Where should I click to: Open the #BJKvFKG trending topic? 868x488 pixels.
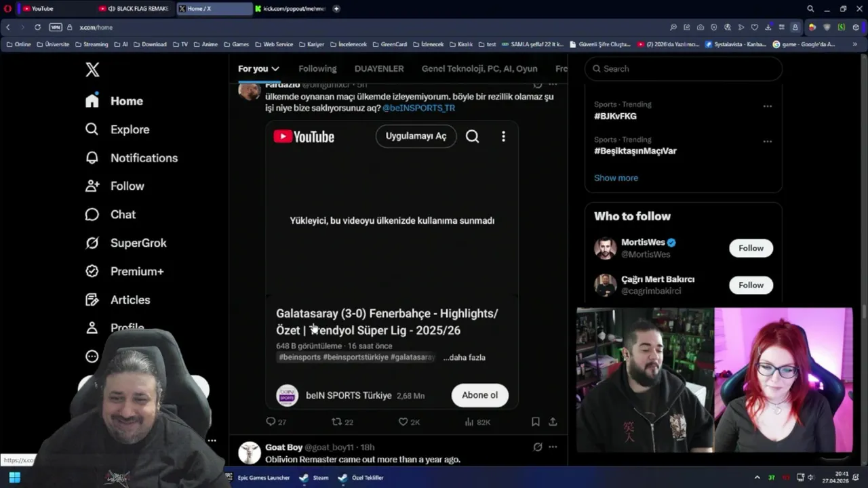pos(615,116)
